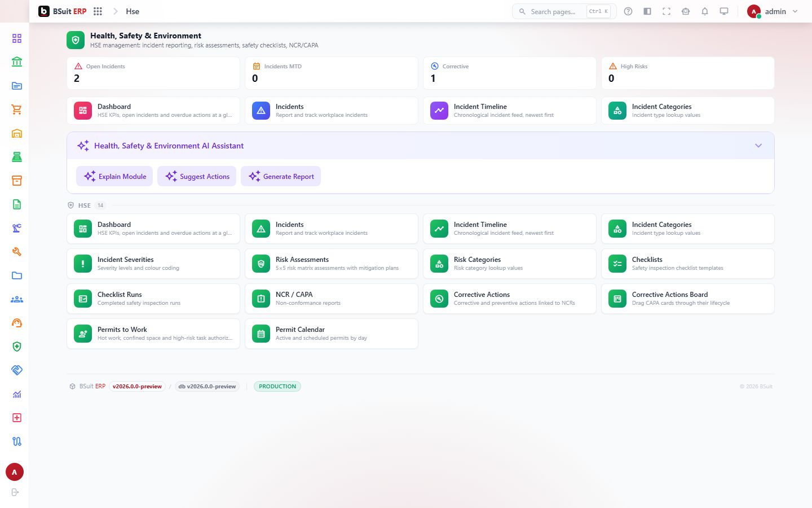812x508 pixels.
Task: Click the logout icon at sidebar bottom
Action: pos(15,492)
